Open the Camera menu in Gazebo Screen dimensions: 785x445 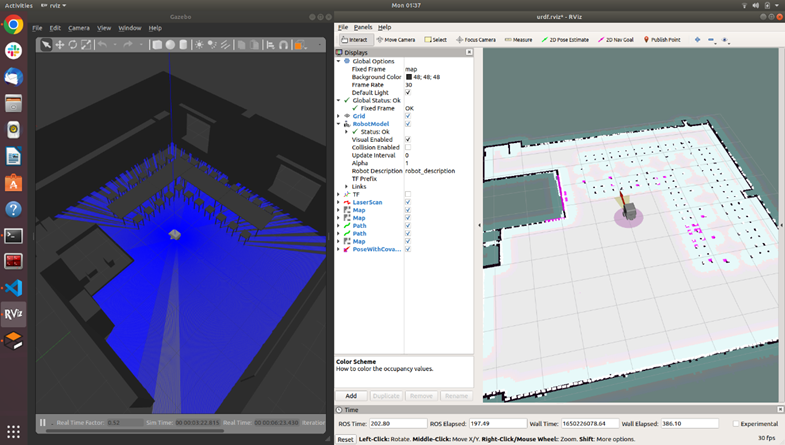click(78, 28)
